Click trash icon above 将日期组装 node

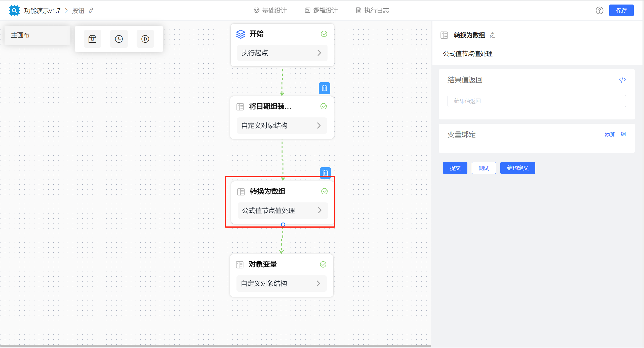click(x=324, y=88)
